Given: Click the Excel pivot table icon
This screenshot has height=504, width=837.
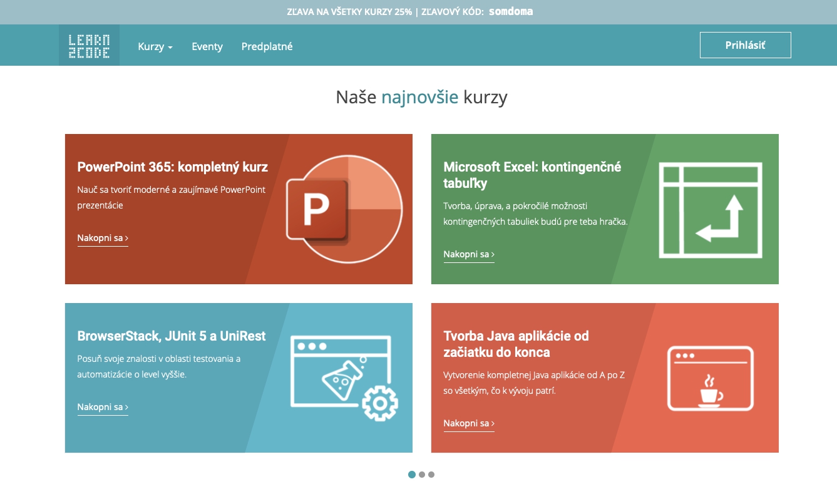Looking at the screenshot, I should 711,210.
